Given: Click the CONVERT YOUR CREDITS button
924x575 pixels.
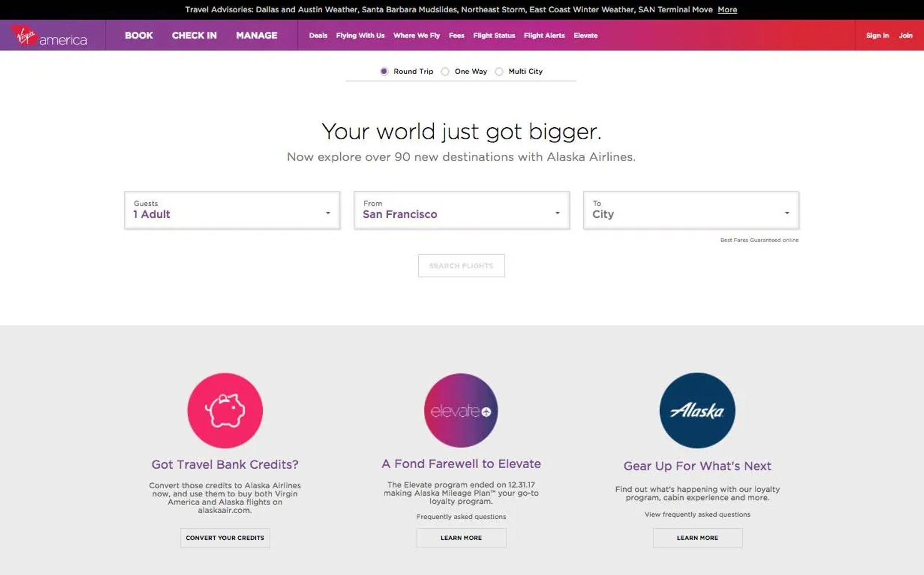Looking at the screenshot, I should pyautogui.click(x=225, y=538).
